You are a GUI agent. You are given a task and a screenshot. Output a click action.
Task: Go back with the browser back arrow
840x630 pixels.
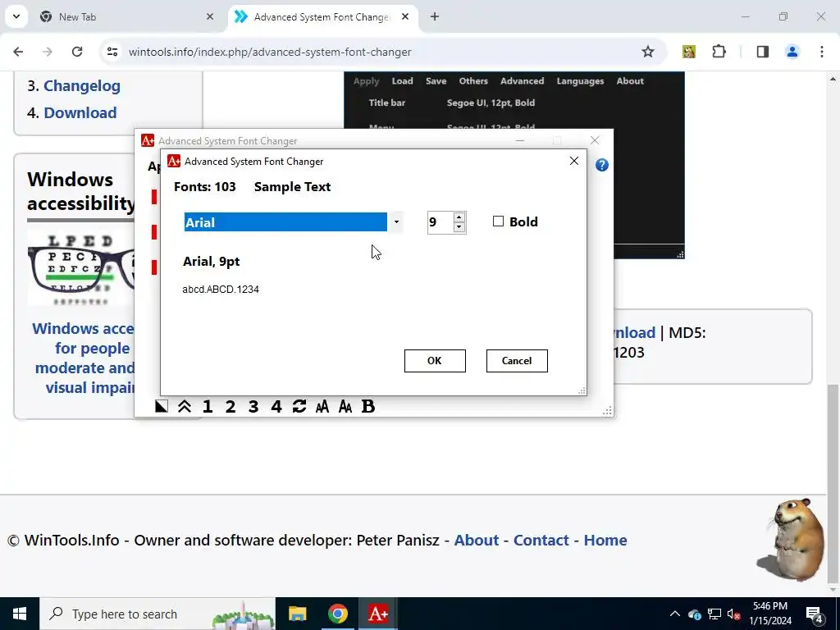coord(18,52)
